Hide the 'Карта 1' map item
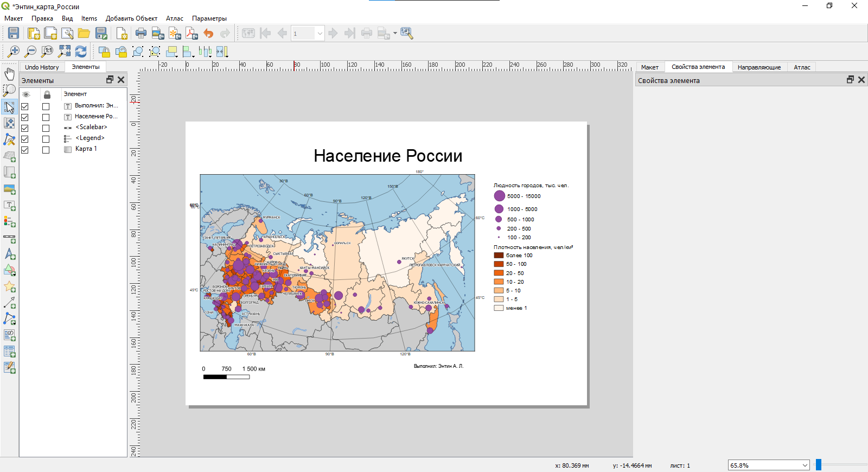This screenshot has height=472, width=868. 25,150
